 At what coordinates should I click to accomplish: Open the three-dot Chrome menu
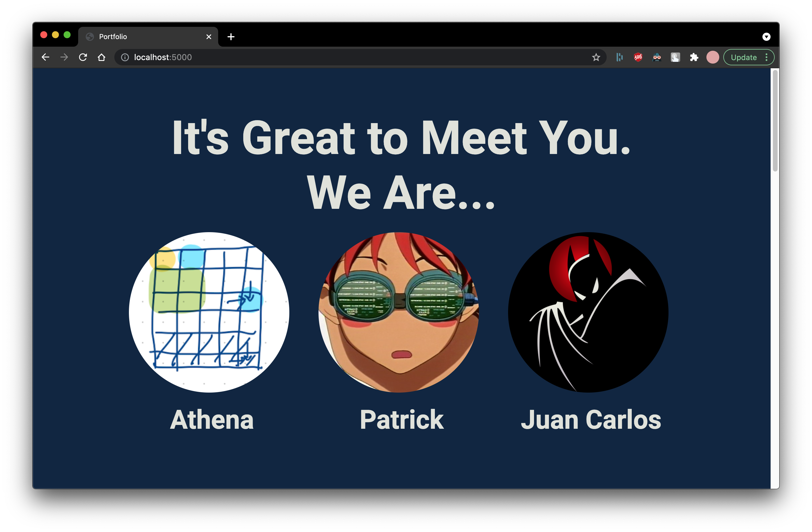[x=766, y=57]
